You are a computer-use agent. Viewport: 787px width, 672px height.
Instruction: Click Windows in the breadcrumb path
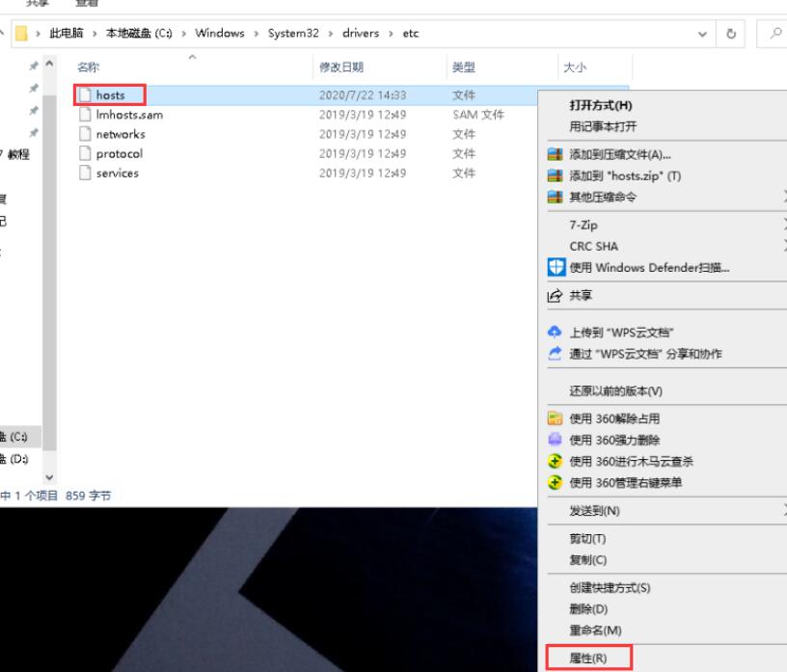click(x=220, y=33)
